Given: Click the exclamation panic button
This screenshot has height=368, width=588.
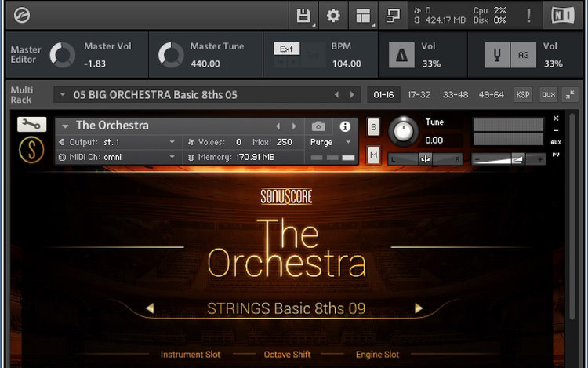Looking at the screenshot, I should coord(528,16).
